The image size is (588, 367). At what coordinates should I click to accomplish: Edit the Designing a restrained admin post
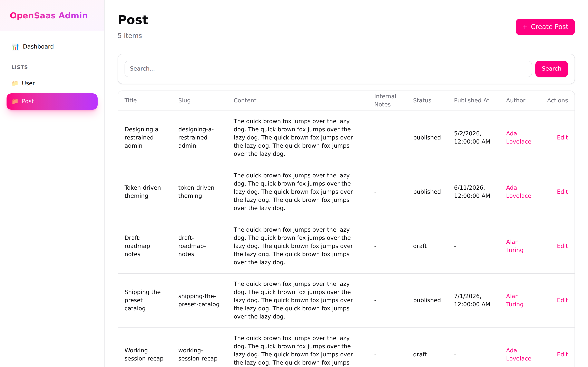562,138
